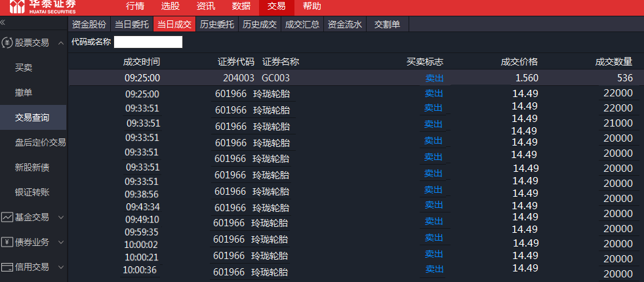Click security code 204003
The image size is (644, 282).
coord(239,78)
